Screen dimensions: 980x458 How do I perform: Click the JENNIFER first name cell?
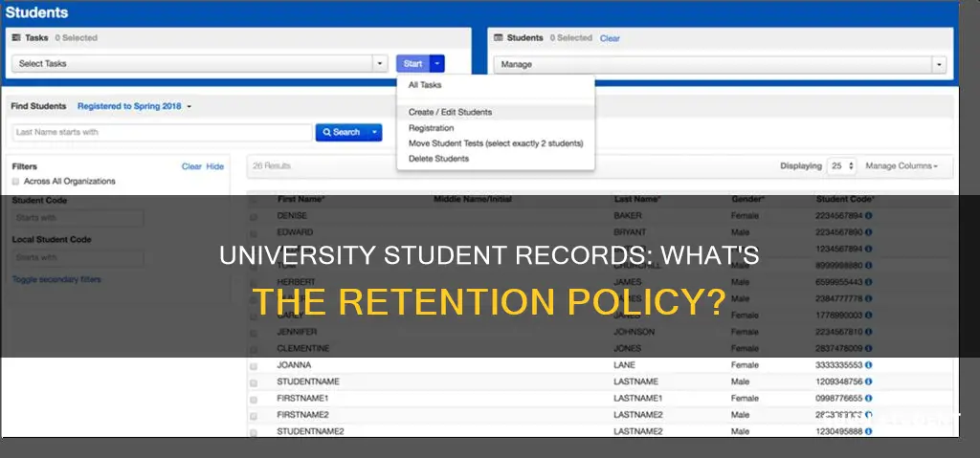pyautogui.click(x=297, y=332)
